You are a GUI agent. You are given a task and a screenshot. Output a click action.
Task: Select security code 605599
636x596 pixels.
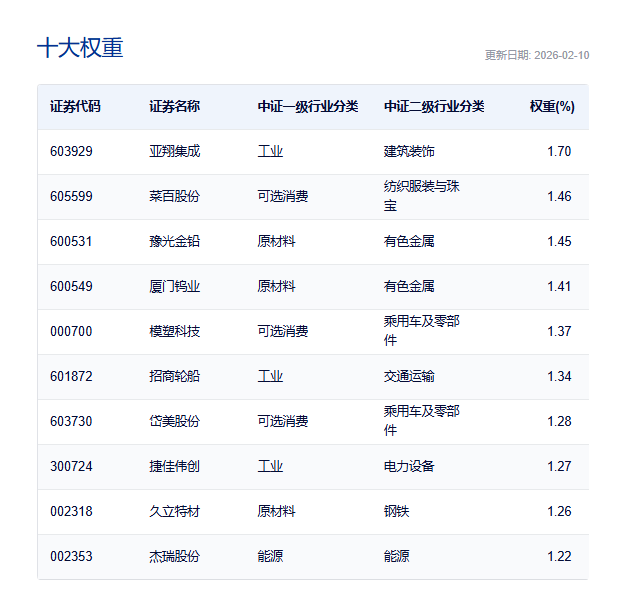click(71, 196)
